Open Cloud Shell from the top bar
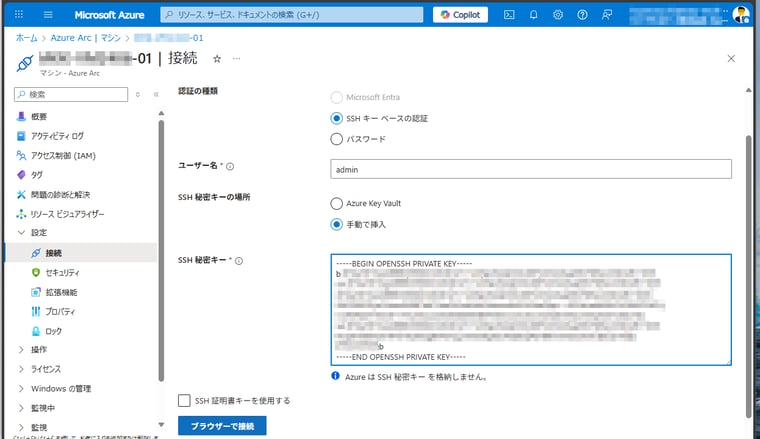 [509, 15]
